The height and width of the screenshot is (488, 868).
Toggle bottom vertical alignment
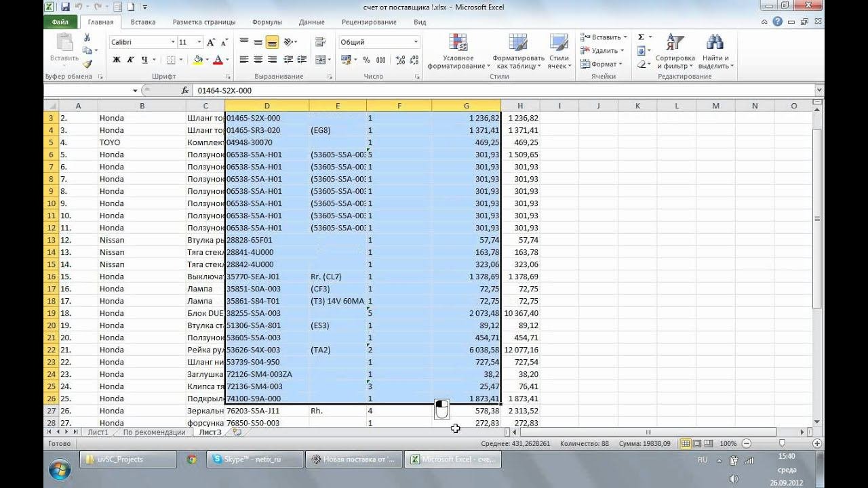coord(271,42)
